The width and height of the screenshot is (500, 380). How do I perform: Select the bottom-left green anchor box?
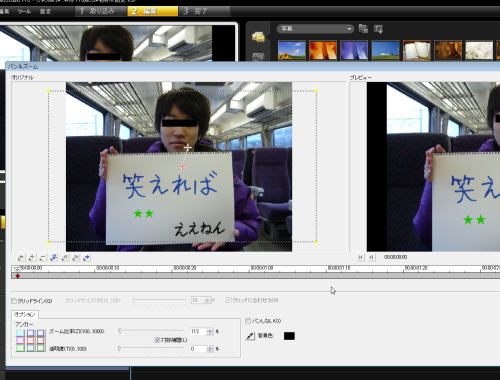pyautogui.click(x=20, y=348)
